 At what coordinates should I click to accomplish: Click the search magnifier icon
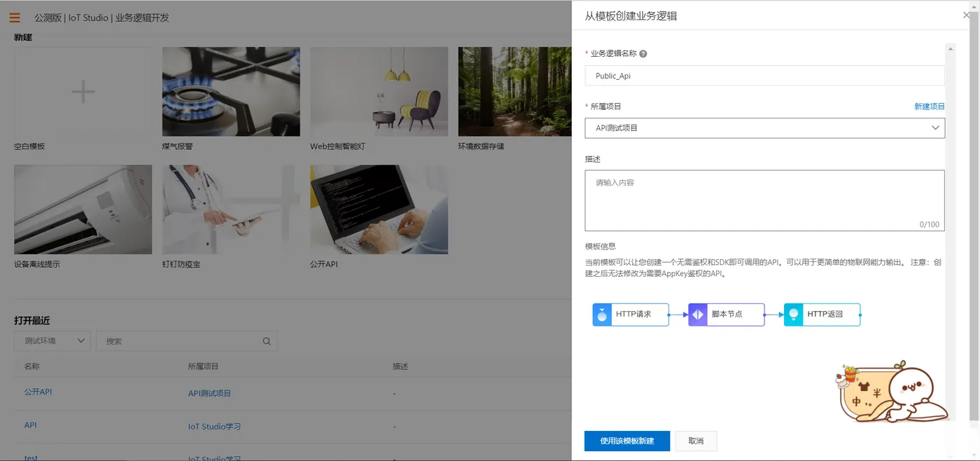click(267, 341)
